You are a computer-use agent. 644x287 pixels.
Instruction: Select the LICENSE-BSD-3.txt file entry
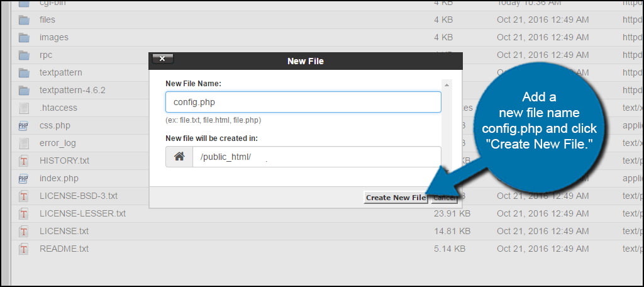tap(78, 196)
